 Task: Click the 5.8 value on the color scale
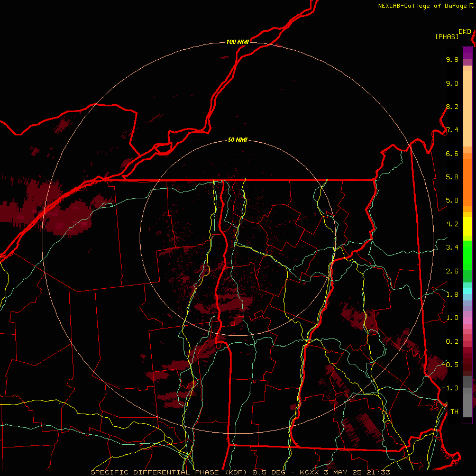452,177
